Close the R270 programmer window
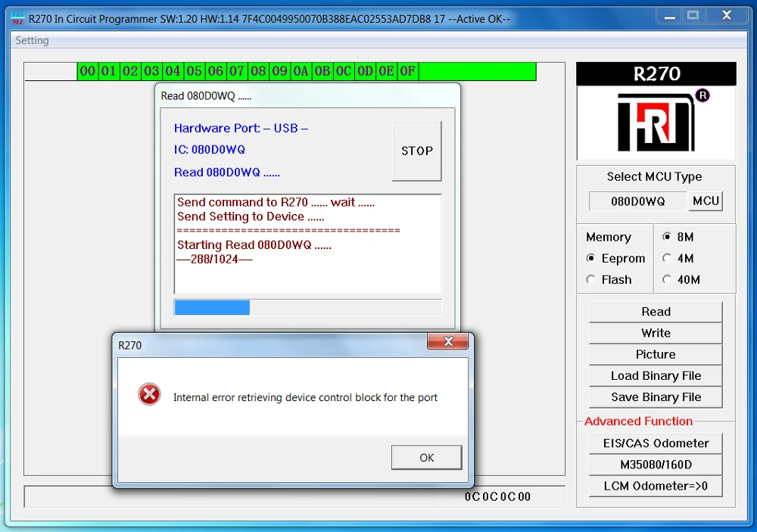The height and width of the screenshot is (532, 757). [727, 16]
